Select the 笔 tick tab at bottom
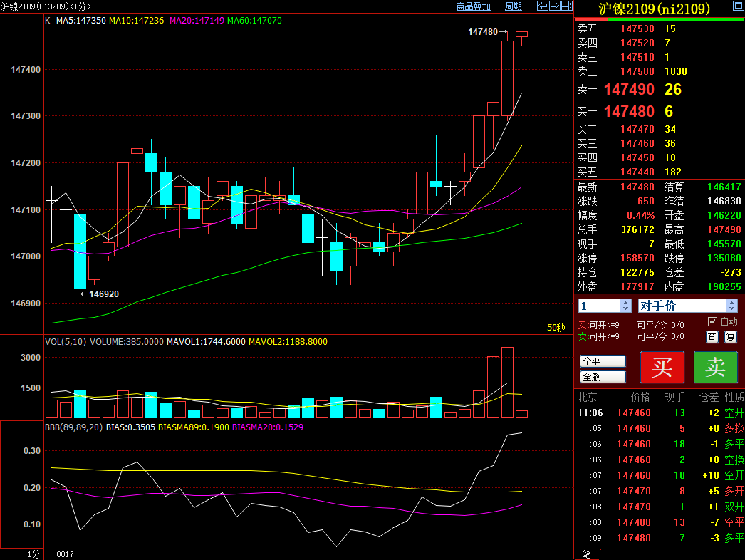Screen dimensions: 745x560 point(587,554)
